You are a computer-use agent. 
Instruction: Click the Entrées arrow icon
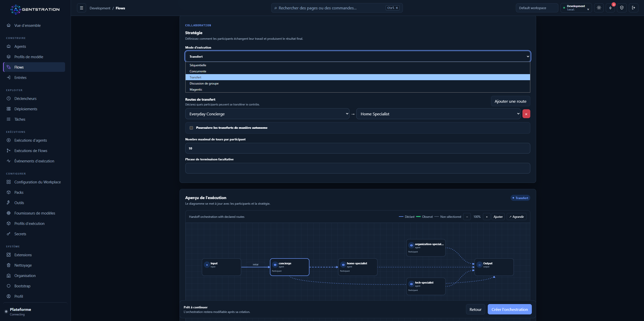point(9,77)
